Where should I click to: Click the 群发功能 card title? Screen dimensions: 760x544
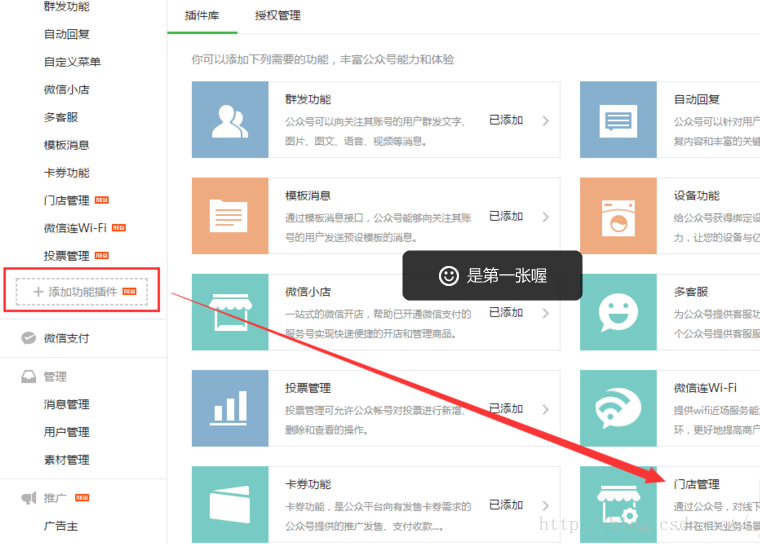[x=308, y=99]
